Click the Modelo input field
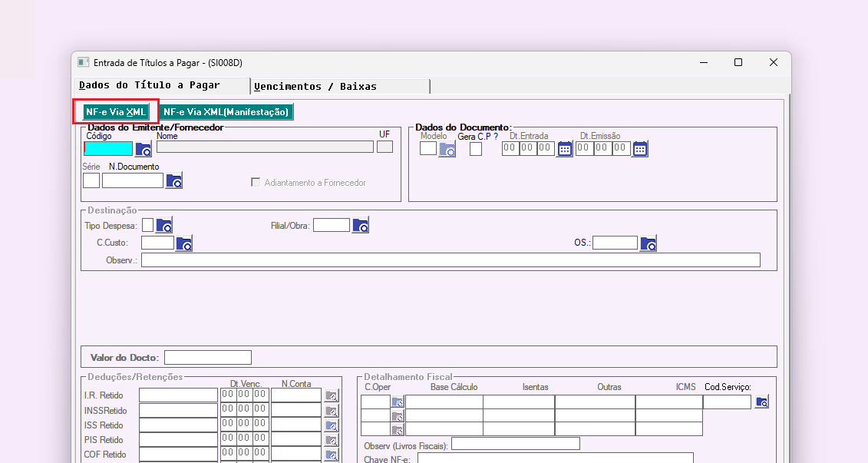 428,148
